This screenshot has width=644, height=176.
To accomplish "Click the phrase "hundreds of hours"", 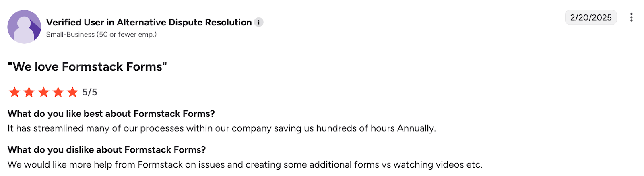I will coord(355,128).
